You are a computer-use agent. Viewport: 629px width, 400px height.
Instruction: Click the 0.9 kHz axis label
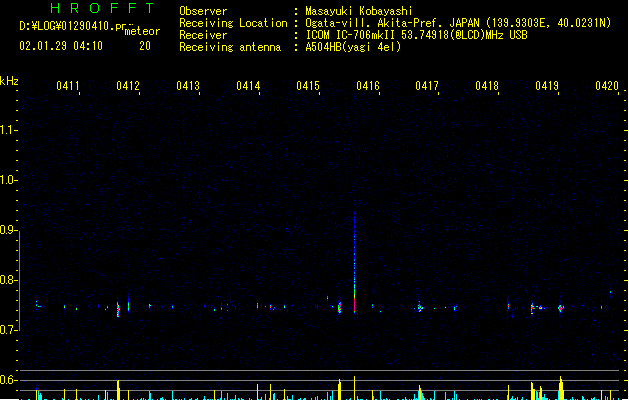[8, 230]
